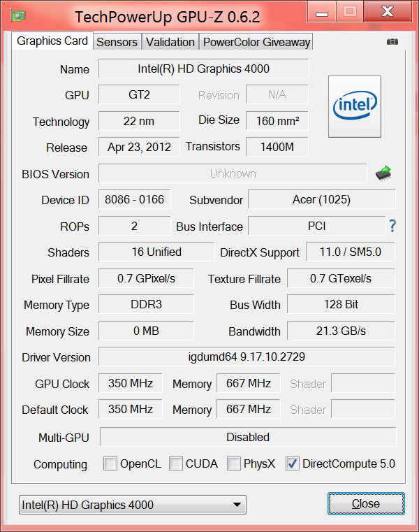Uncheck the DirectCompute 5.0 checkbox

click(x=293, y=463)
